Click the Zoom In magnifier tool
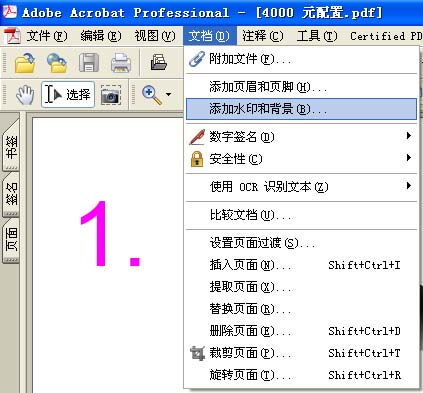This screenshot has width=423, height=393. pyautogui.click(x=152, y=95)
